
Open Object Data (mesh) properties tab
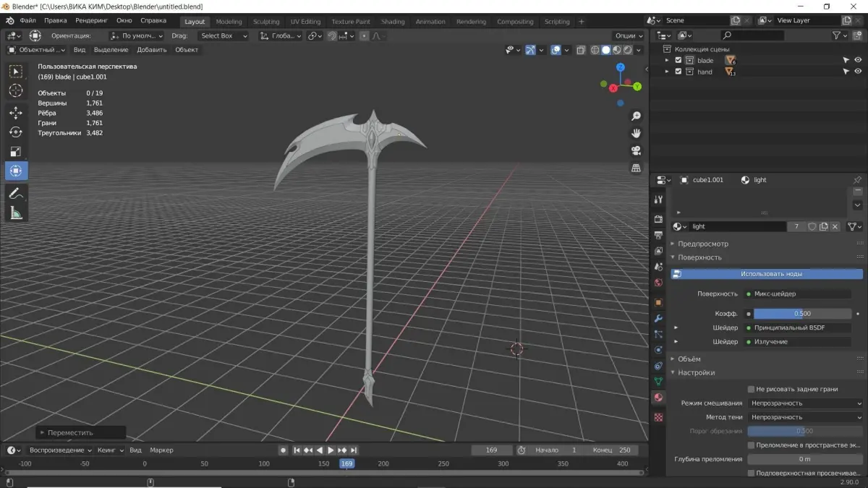click(x=658, y=382)
